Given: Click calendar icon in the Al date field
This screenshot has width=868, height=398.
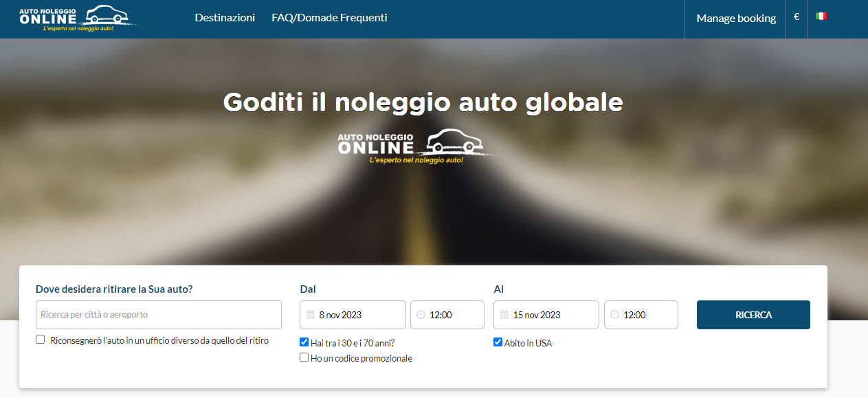Looking at the screenshot, I should coord(504,315).
